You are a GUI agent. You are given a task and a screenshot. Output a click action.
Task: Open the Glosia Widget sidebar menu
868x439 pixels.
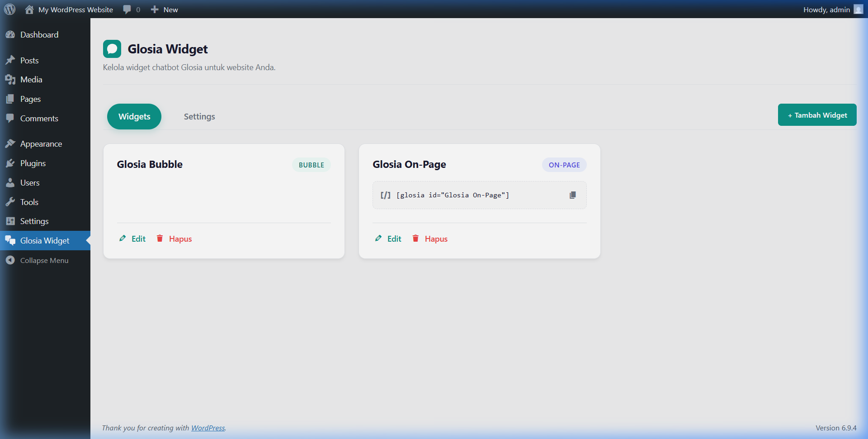[x=45, y=241]
